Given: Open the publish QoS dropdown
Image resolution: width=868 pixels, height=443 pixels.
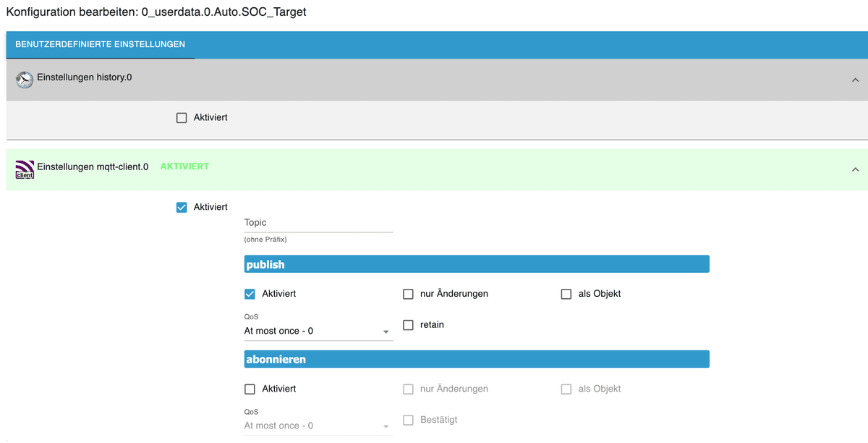Looking at the screenshot, I should [318, 331].
